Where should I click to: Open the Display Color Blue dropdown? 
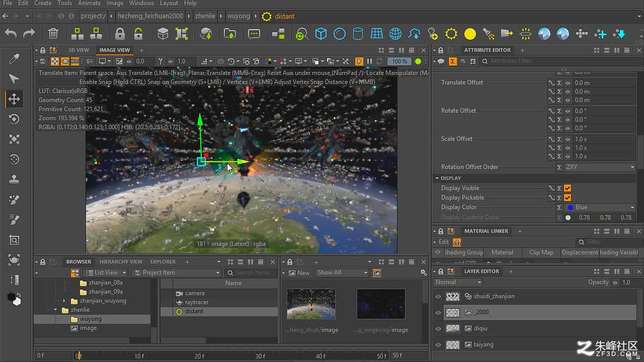(x=600, y=207)
